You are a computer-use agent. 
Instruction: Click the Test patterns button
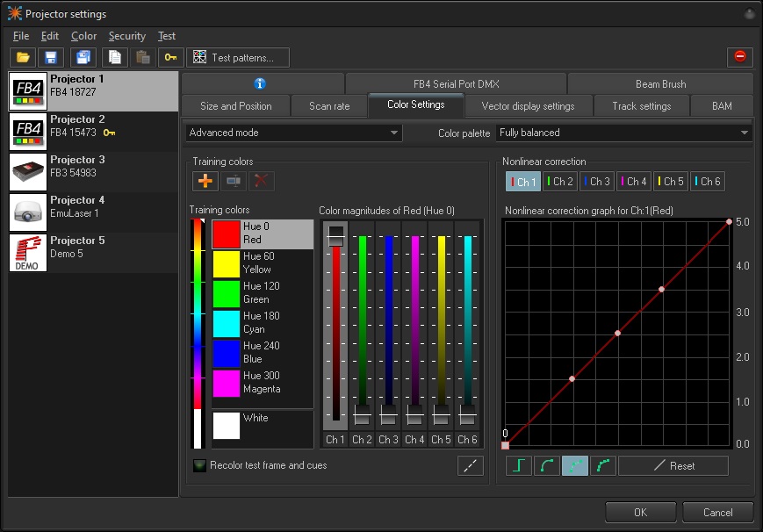click(x=239, y=57)
